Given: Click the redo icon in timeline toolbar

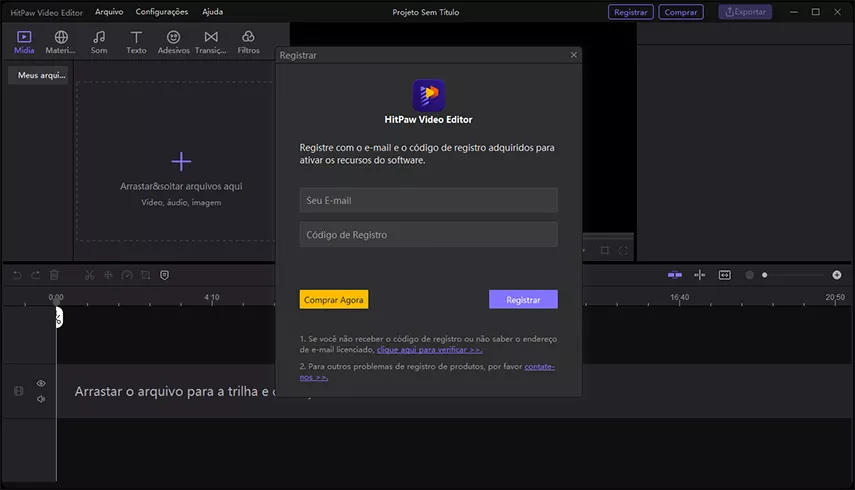Looking at the screenshot, I should coord(35,275).
